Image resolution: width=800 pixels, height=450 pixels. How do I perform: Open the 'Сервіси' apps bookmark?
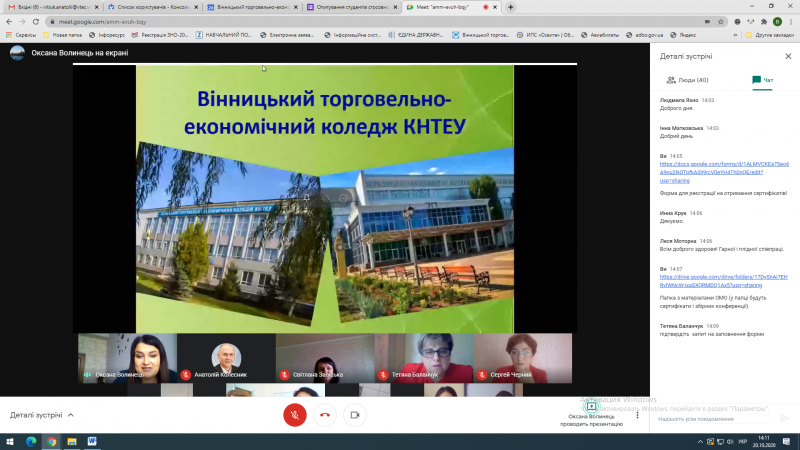point(21,35)
